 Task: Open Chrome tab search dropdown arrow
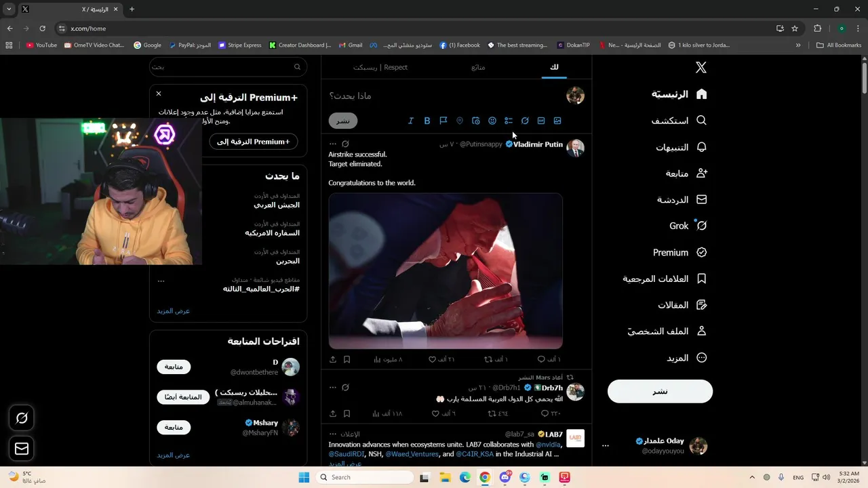[x=9, y=9]
